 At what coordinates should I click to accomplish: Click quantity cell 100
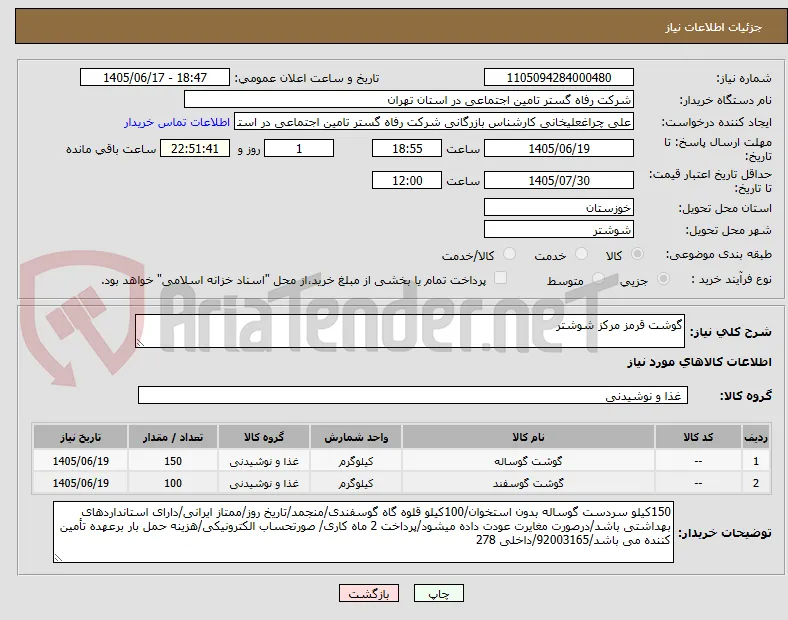tap(173, 483)
